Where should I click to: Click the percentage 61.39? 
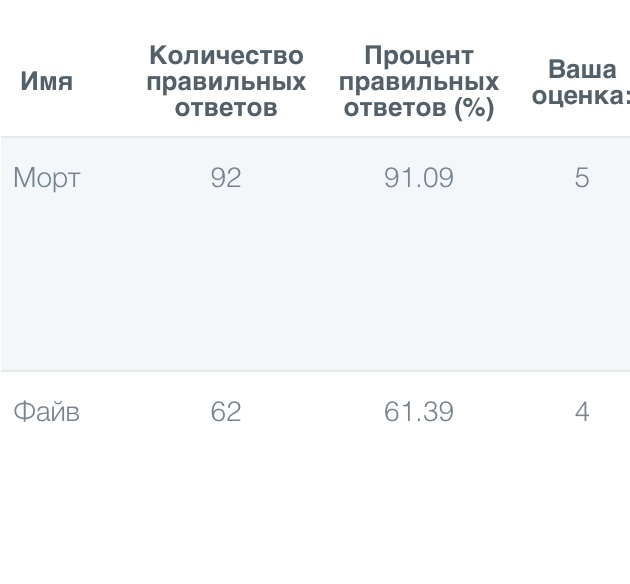[419, 412]
